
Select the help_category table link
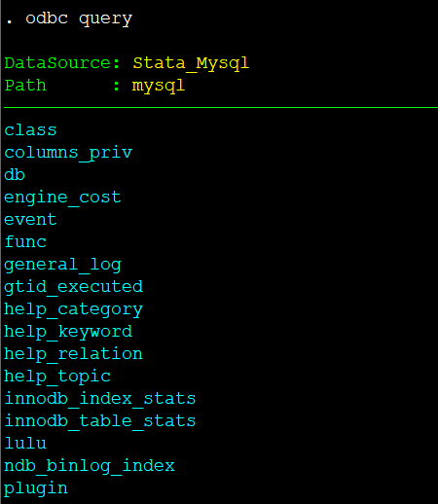coord(73,309)
